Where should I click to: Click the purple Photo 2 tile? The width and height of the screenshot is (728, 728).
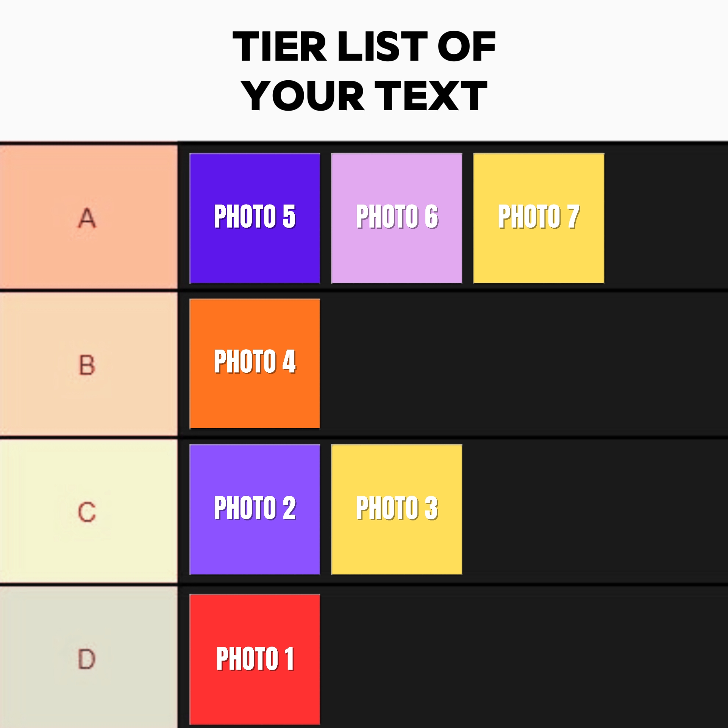(255, 509)
